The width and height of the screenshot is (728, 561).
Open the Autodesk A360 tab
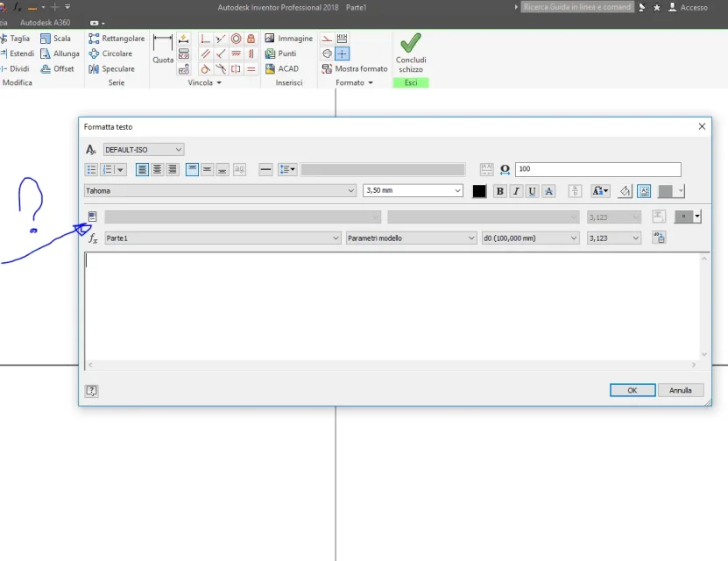(x=45, y=22)
